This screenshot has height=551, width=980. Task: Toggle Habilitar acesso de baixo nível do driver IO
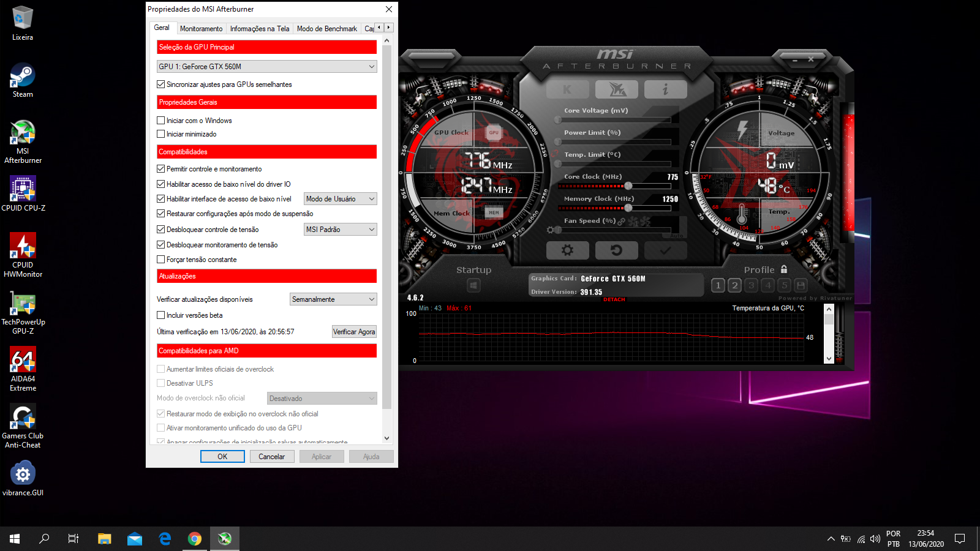(x=161, y=184)
